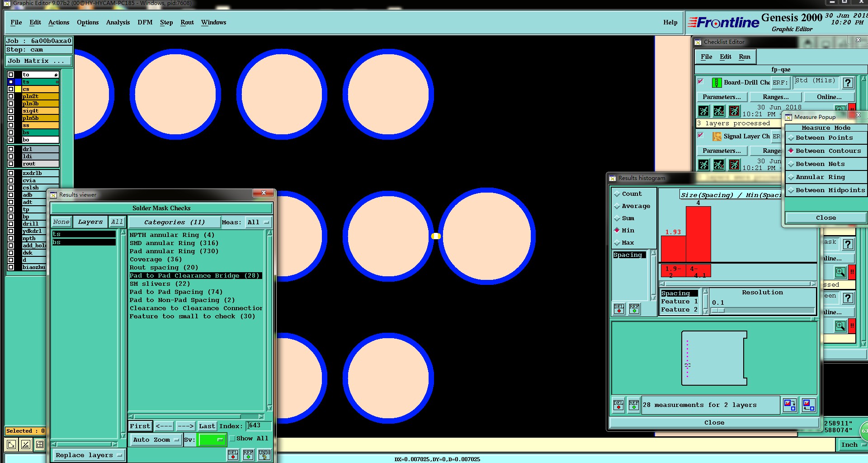
Task: Click First button in Results viewer
Action: [140, 426]
